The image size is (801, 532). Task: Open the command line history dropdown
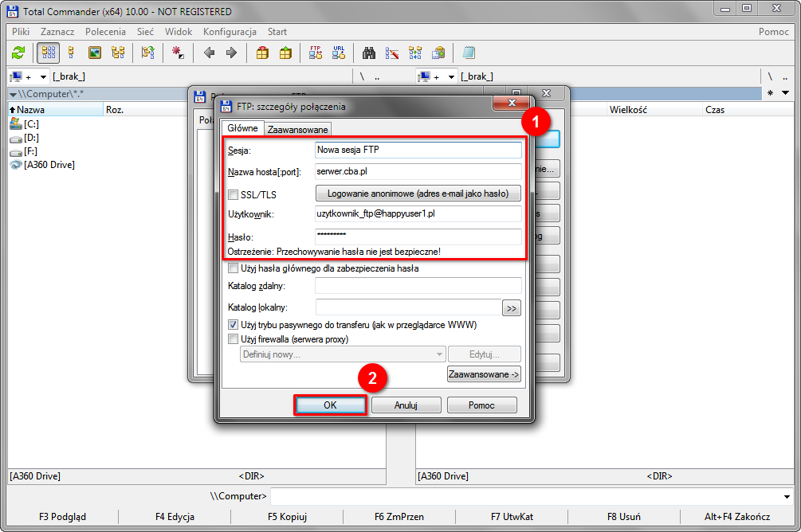(x=787, y=496)
